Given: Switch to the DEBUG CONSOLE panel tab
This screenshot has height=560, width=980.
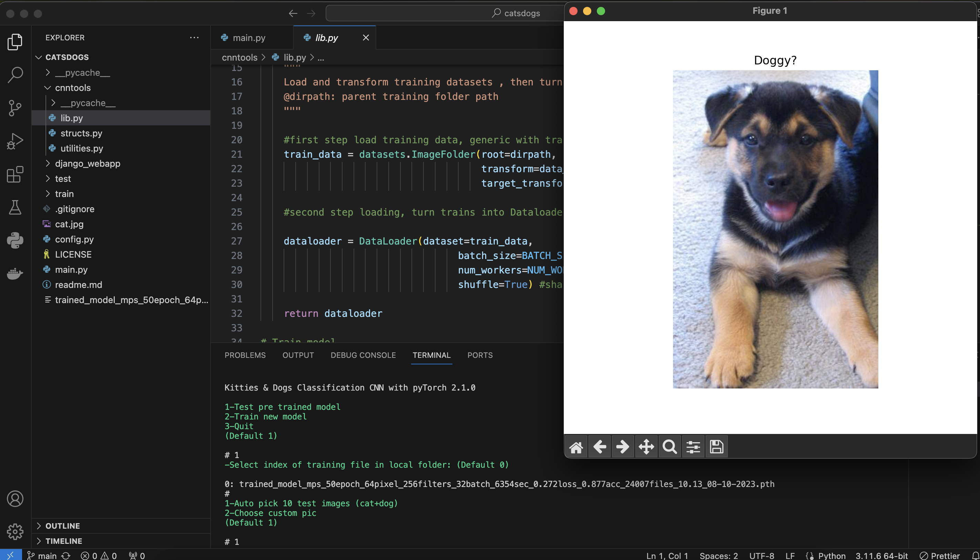Looking at the screenshot, I should point(363,355).
